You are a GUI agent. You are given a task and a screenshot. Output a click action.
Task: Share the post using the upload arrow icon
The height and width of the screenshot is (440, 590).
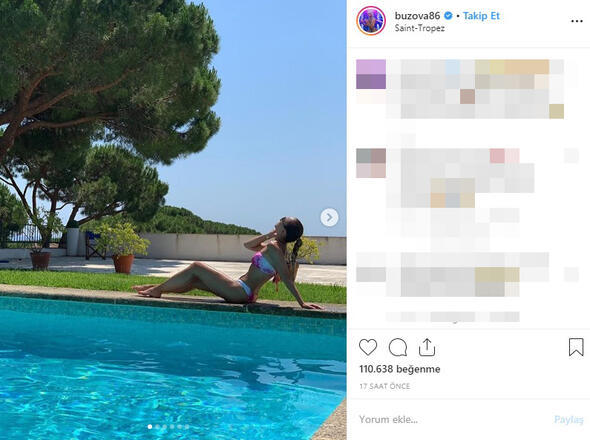pyautogui.click(x=427, y=347)
